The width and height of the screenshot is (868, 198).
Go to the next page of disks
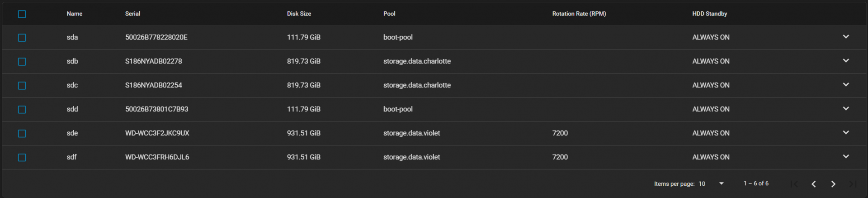833,184
